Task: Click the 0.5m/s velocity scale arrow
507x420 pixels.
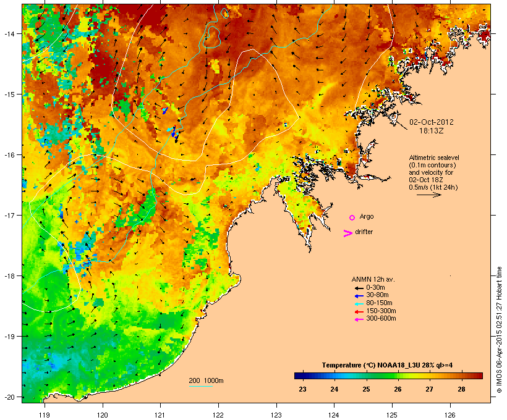Action: 428,195
